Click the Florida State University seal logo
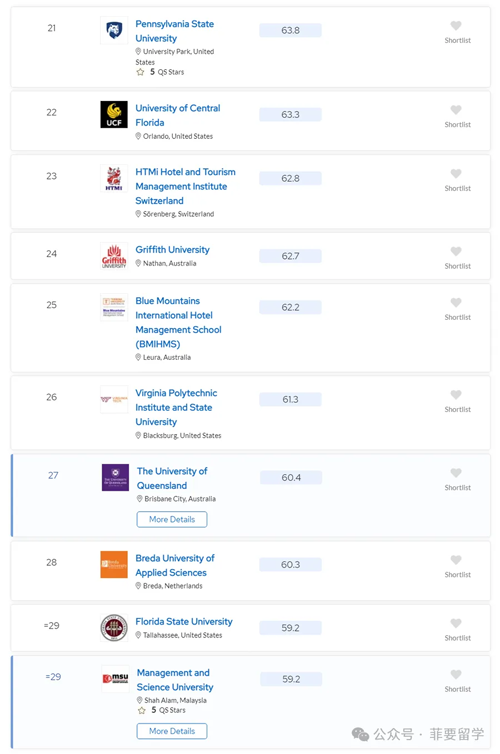500x754 pixels. pos(114,628)
